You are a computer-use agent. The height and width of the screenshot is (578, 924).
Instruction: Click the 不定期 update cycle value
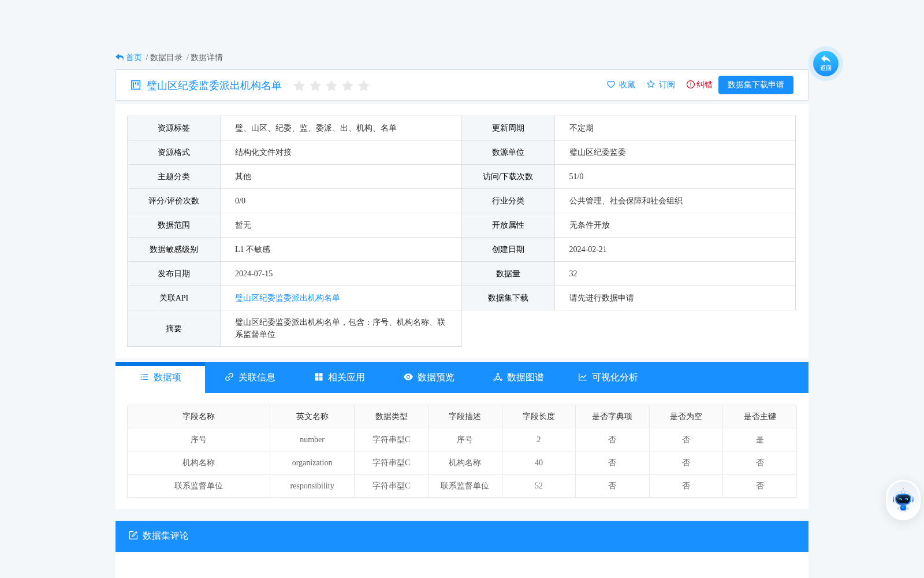click(x=582, y=128)
